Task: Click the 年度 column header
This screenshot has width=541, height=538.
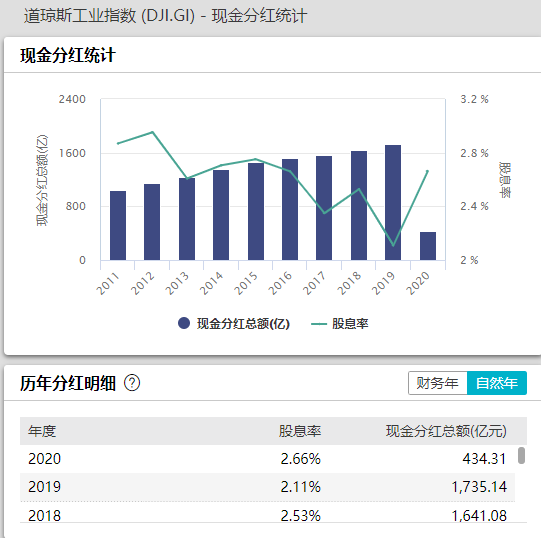Action: (x=42, y=431)
